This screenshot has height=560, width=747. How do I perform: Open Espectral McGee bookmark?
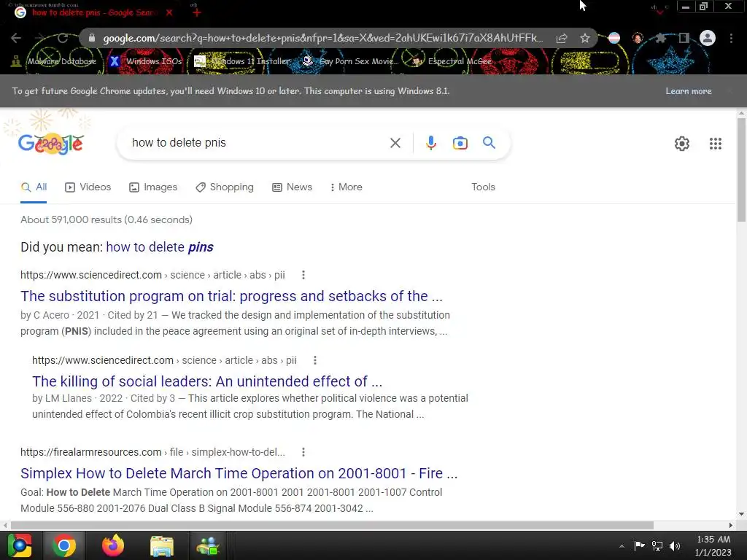pyautogui.click(x=452, y=61)
